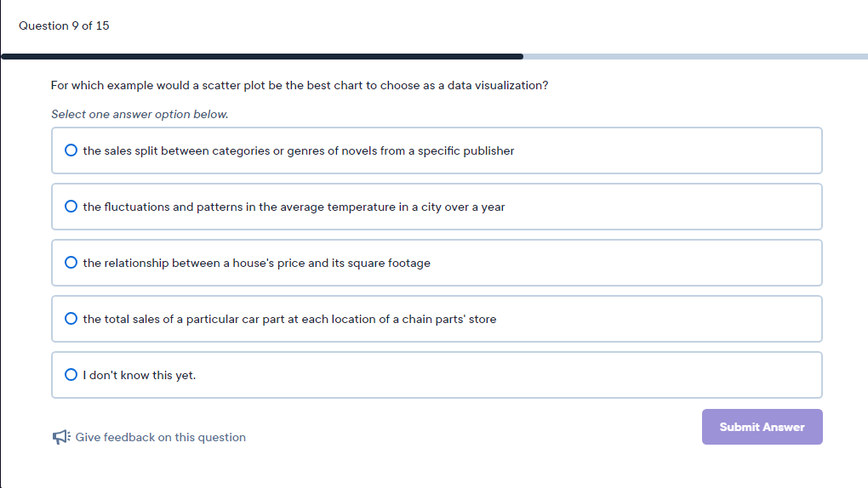The height and width of the screenshot is (488, 868).
Task: Click the answer text about house's price relationship
Action: point(256,263)
